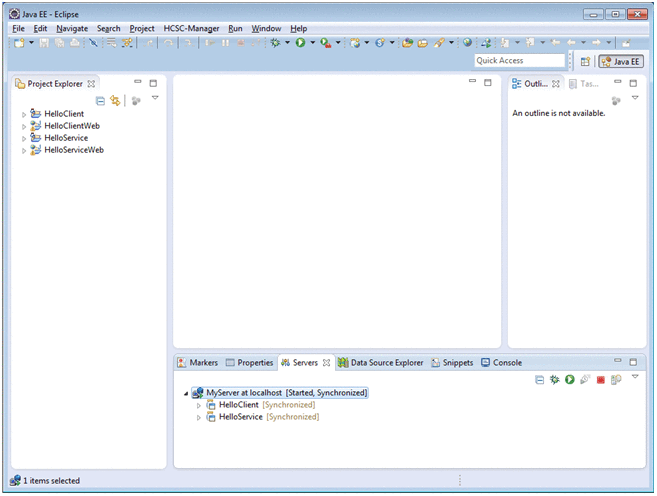
Task: Start the server in debug mode
Action: click(553, 380)
